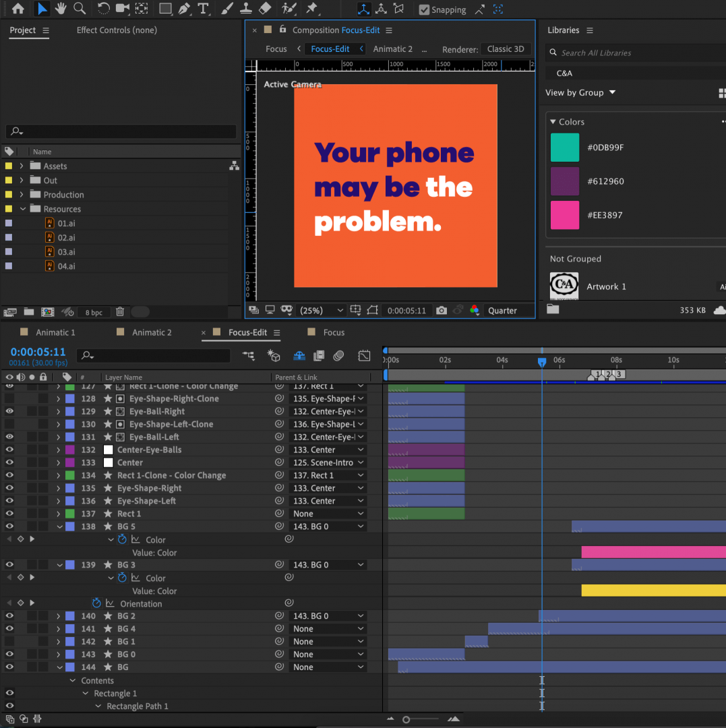The height and width of the screenshot is (728, 726).
Task: Click the current timecode 0:00:05:11
Action: coord(38,352)
